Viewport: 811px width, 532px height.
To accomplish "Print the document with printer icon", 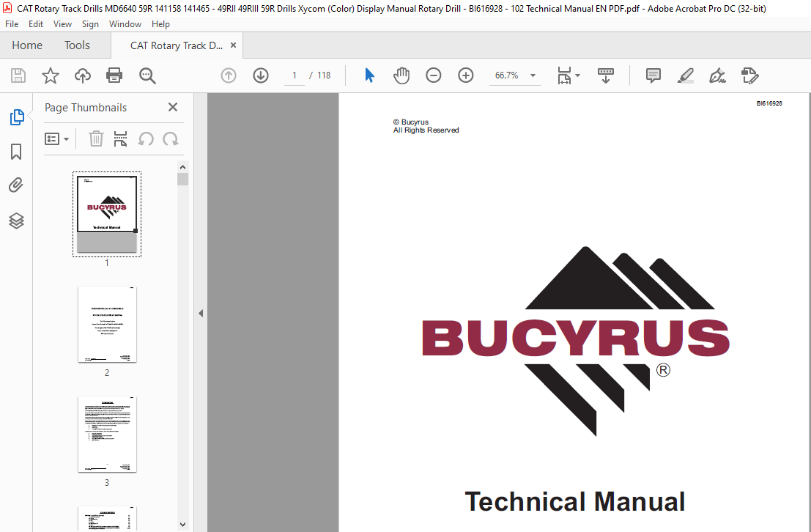I will coord(114,75).
